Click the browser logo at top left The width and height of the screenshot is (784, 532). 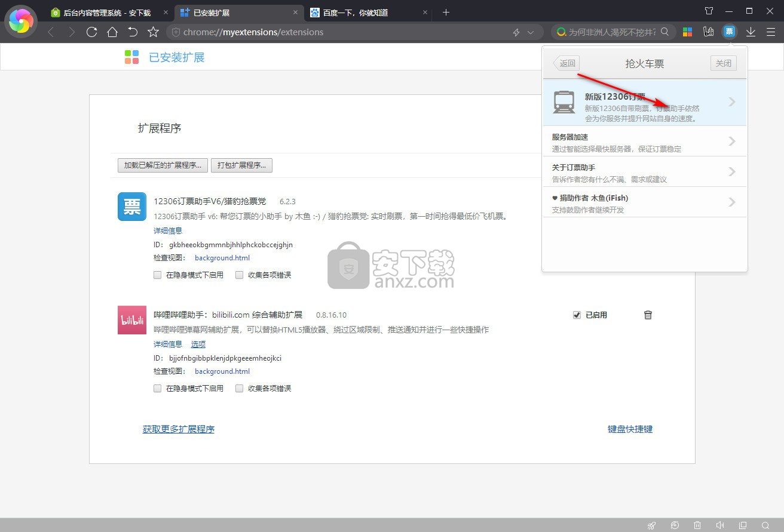[21, 21]
